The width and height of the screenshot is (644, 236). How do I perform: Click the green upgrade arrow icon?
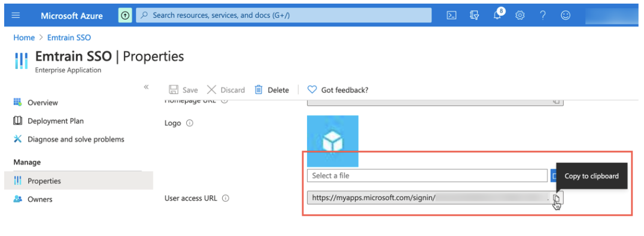[x=125, y=15]
